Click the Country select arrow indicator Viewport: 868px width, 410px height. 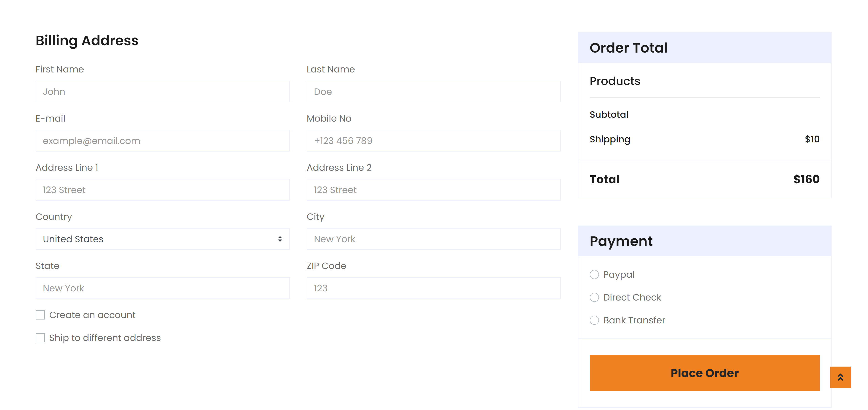pos(280,239)
